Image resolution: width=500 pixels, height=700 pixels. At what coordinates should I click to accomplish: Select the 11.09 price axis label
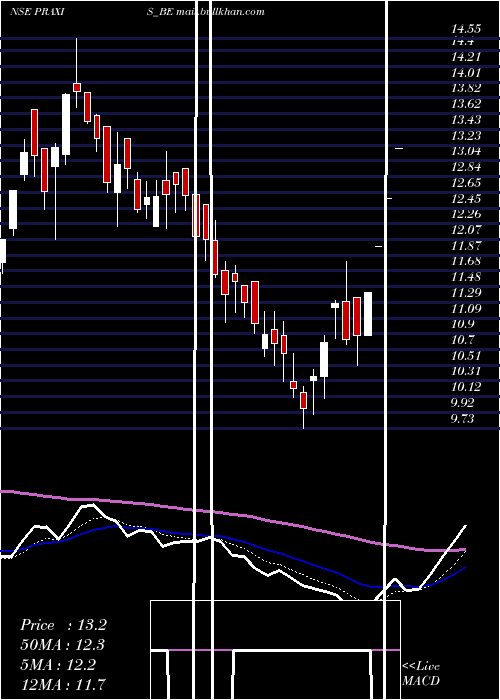[x=466, y=308]
